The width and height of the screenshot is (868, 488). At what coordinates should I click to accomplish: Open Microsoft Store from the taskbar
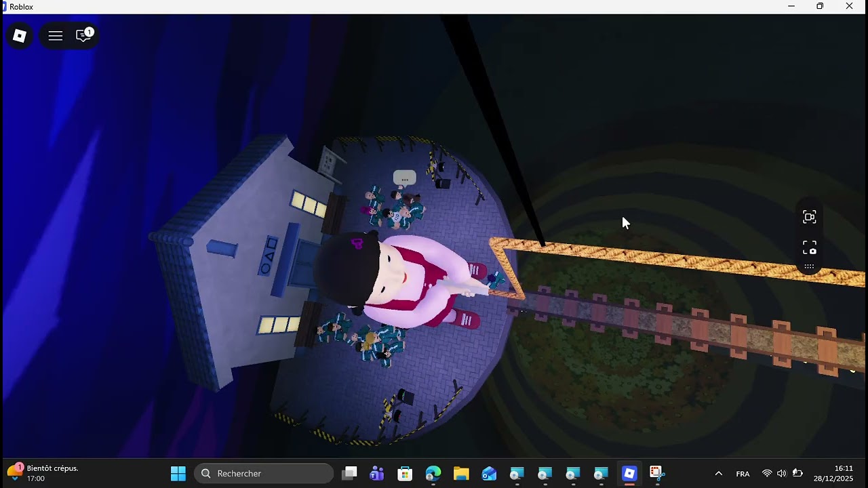[x=405, y=473]
